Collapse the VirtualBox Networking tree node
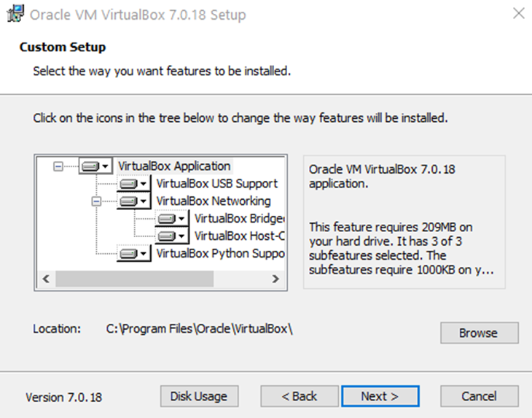 coord(96,201)
